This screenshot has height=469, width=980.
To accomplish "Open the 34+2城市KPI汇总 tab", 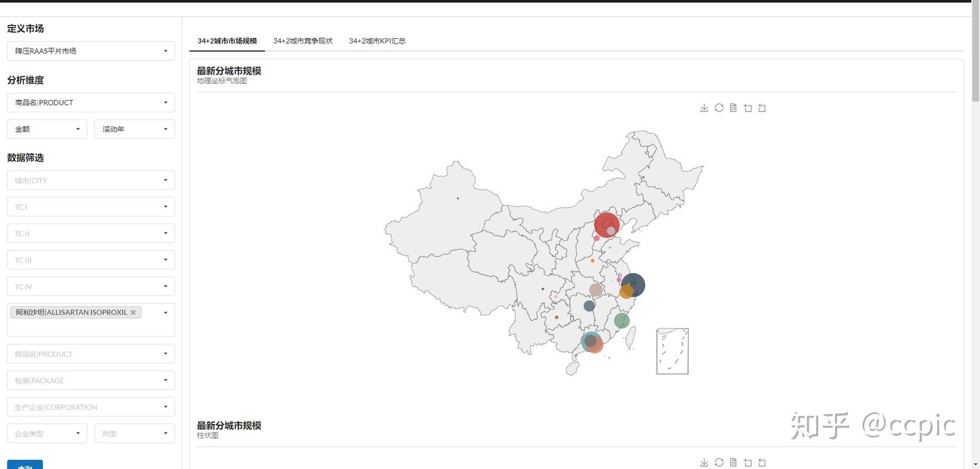I will (376, 40).
